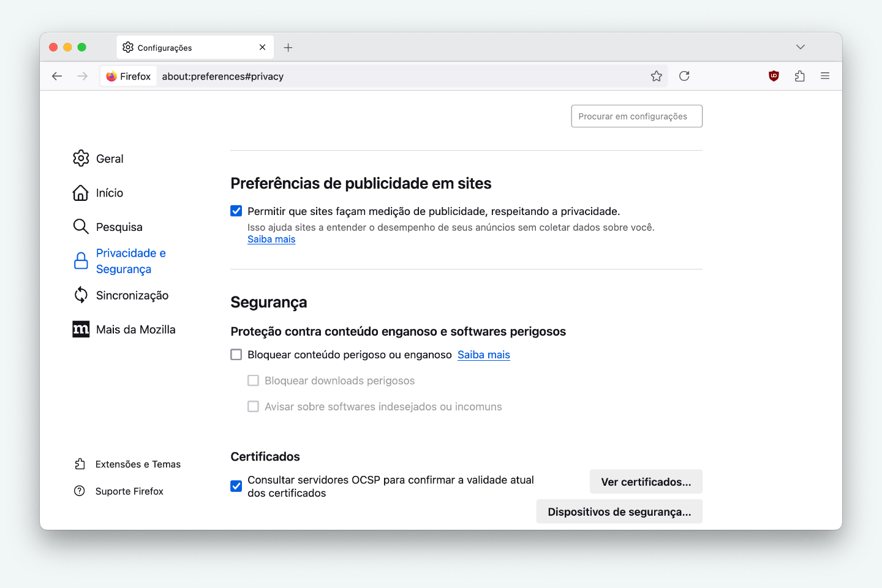Enable Bloquear conteúdo perigoso ou enganoso
Image resolution: width=882 pixels, height=588 pixels.
click(236, 355)
